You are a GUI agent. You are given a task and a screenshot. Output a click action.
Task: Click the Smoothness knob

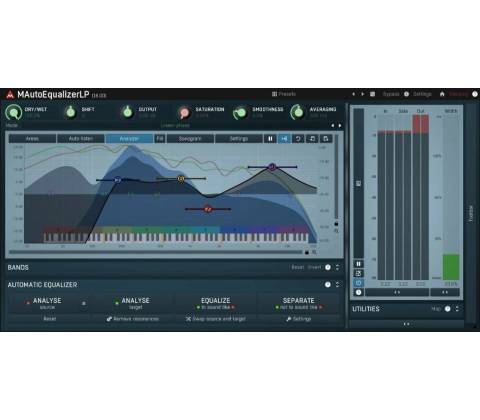[x=241, y=113]
